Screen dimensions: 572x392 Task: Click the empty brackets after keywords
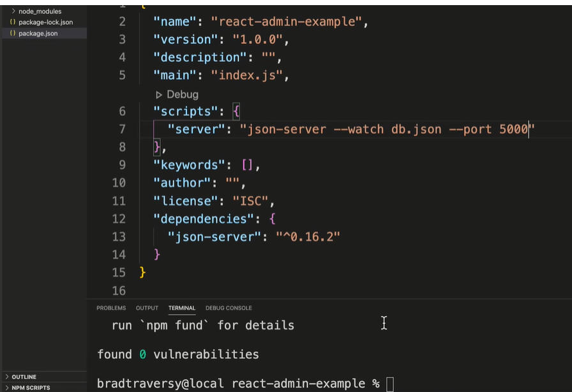(x=247, y=165)
